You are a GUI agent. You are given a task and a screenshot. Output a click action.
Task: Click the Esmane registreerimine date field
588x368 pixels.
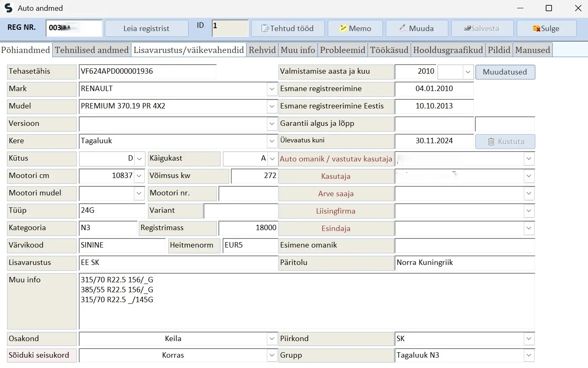(x=434, y=89)
